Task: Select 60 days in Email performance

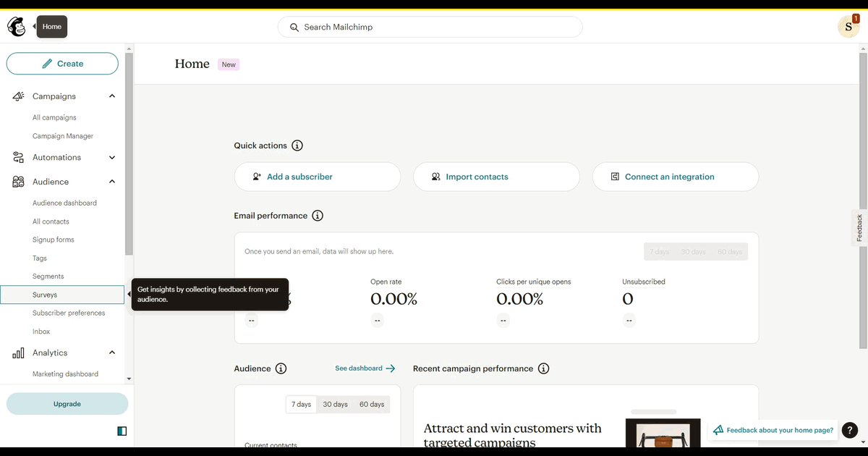Action: [730, 252]
